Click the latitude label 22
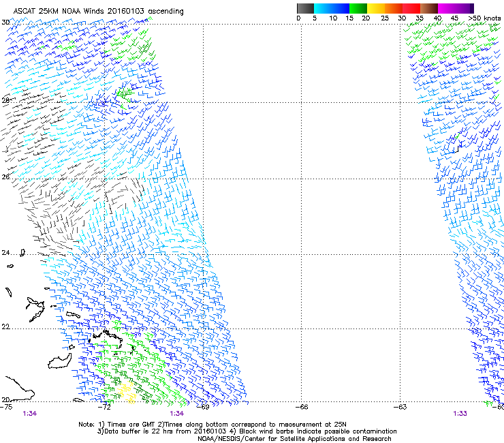 click(x=5, y=327)
